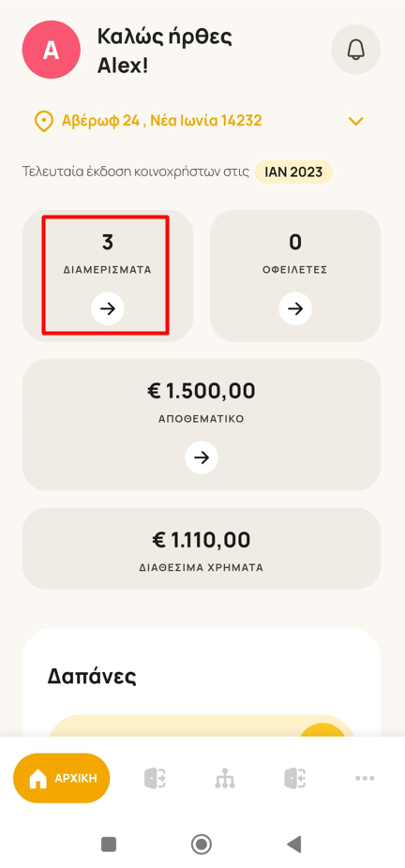The image size is (405, 868).
Task: Expand the building address dropdown chevron
Action: (355, 121)
